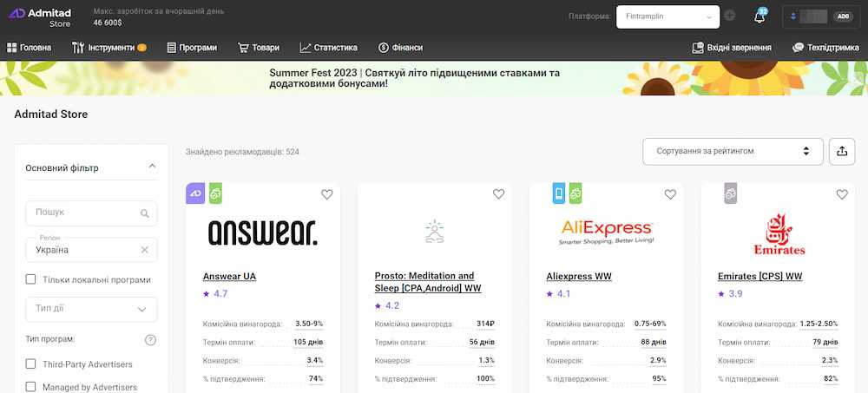Click the Admitad Store logo
This screenshot has width=868, height=393.
coord(41,16)
